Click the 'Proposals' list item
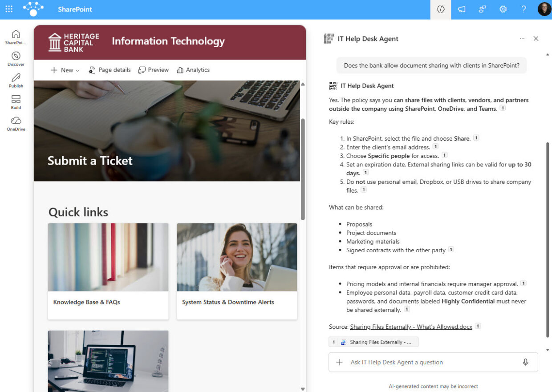552x392 pixels. (359, 224)
